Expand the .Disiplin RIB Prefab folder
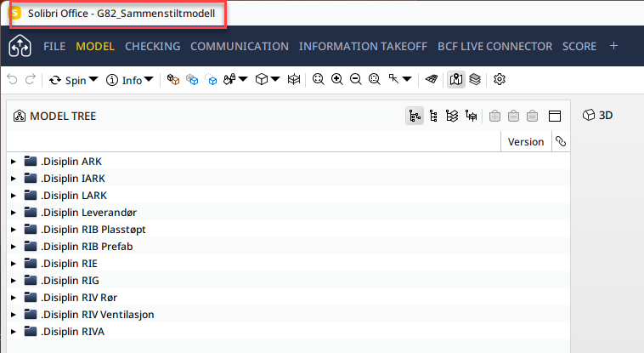Viewport: 644px width, 353px height. (13, 247)
